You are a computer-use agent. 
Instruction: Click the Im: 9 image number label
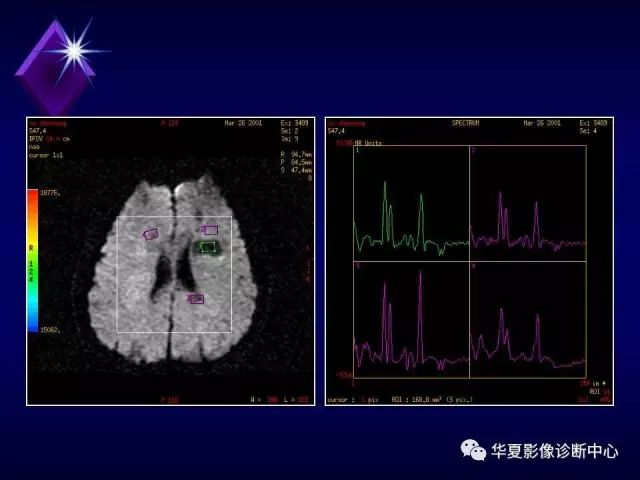point(289,139)
